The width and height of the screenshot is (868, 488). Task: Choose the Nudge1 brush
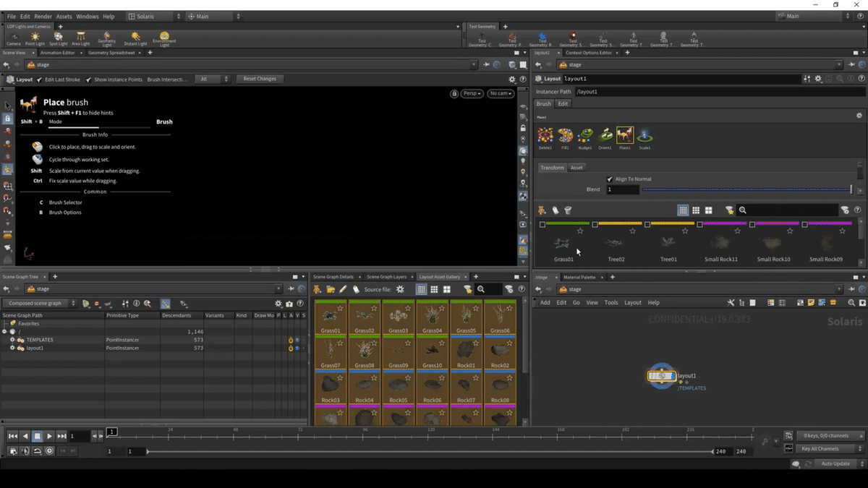pyautogui.click(x=585, y=137)
